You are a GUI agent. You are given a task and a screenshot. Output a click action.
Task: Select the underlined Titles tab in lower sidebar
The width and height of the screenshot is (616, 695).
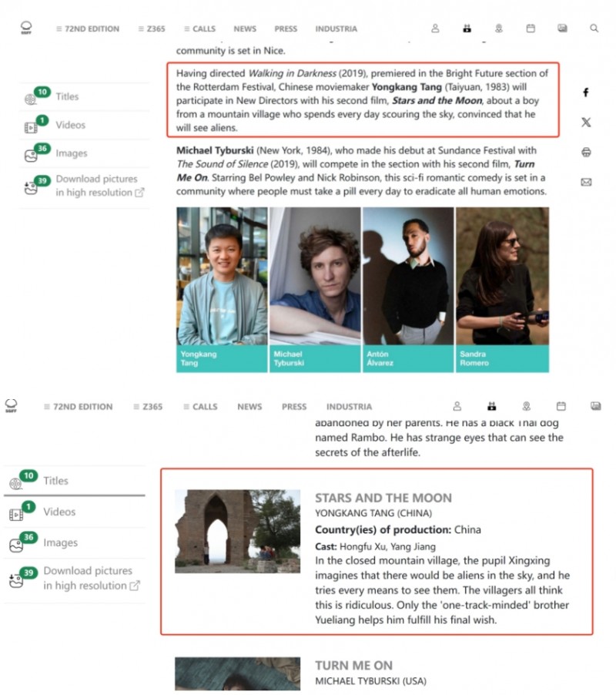tap(55, 481)
